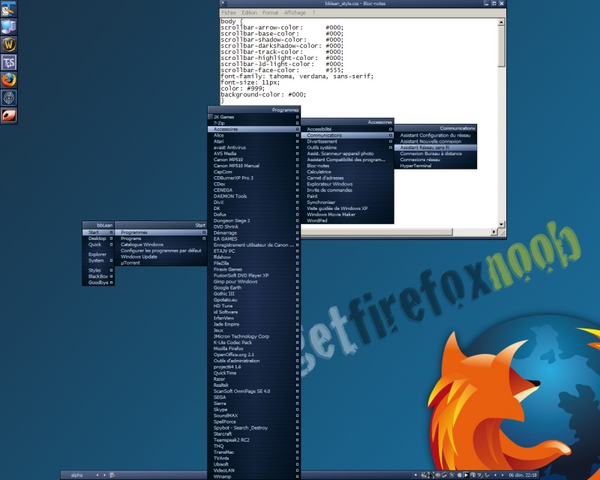Open the Gimp pour Windows folder
Viewport: 600px width, 480px height.
point(254,281)
